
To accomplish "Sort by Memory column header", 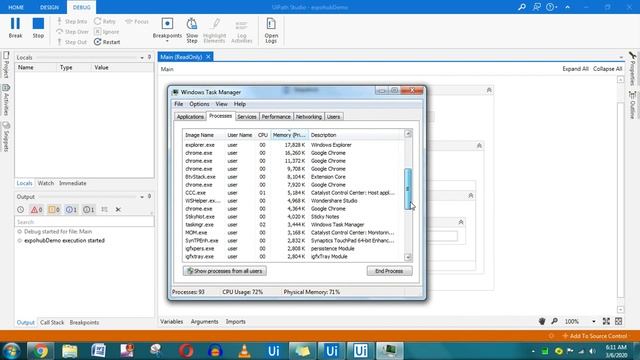I will click(289, 135).
